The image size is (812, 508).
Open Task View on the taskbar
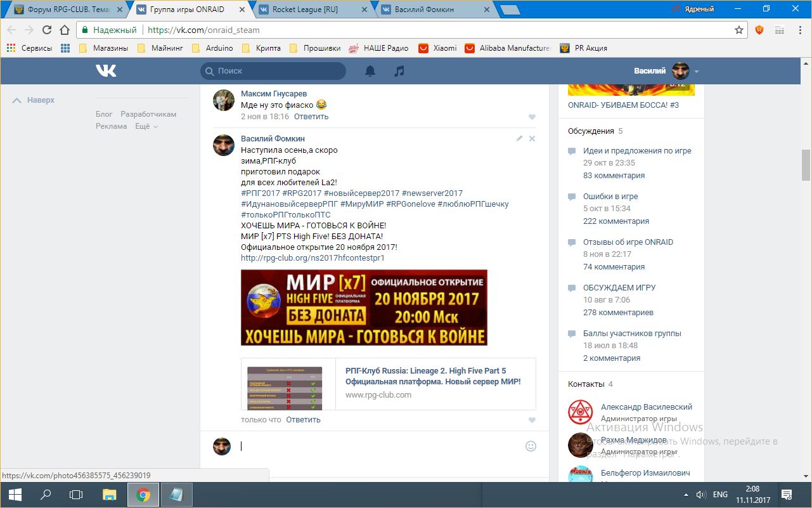tap(76, 495)
